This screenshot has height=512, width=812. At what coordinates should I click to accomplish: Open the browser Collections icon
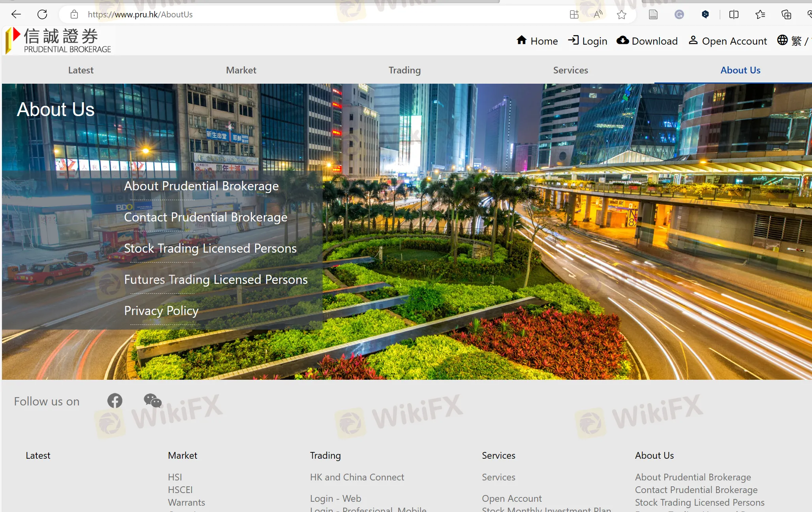click(786, 15)
